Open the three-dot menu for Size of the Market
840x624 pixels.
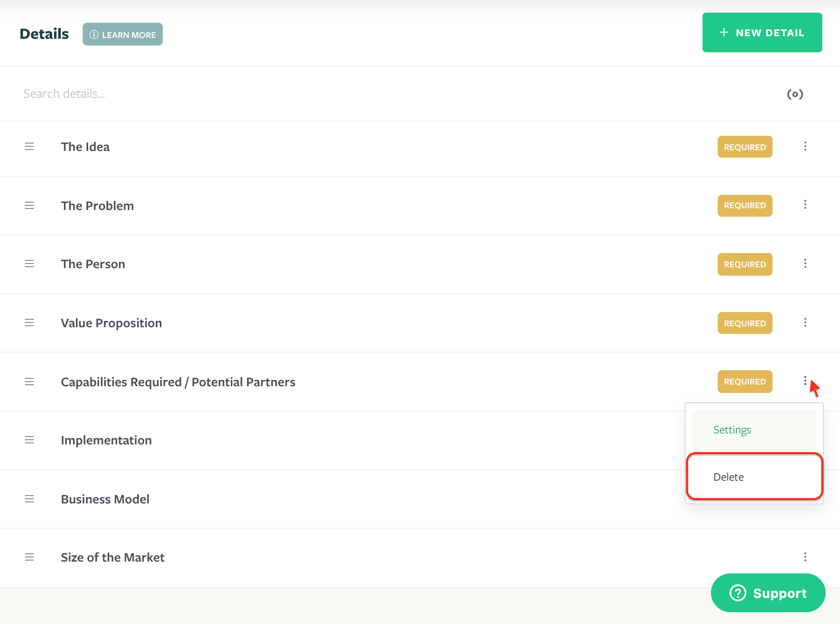[805, 557]
